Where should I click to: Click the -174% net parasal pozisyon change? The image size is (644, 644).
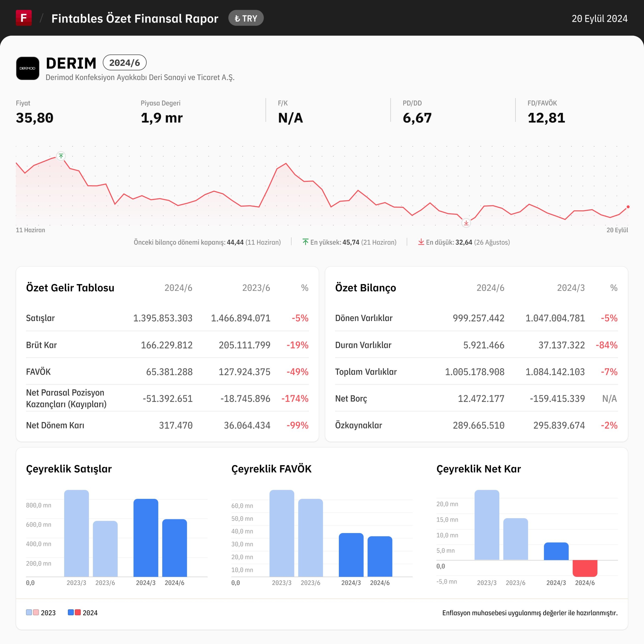pyautogui.click(x=295, y=399)
